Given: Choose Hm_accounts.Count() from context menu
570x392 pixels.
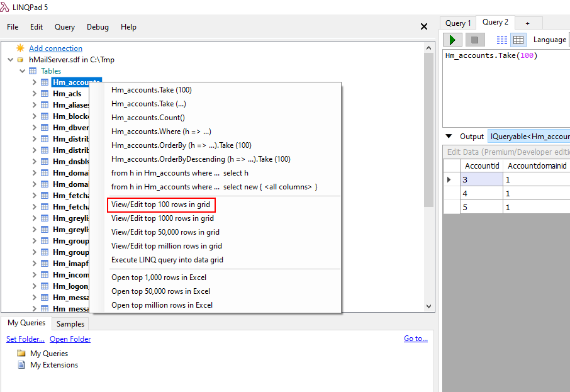Looking at the screenshot, I should pos(148,118).
